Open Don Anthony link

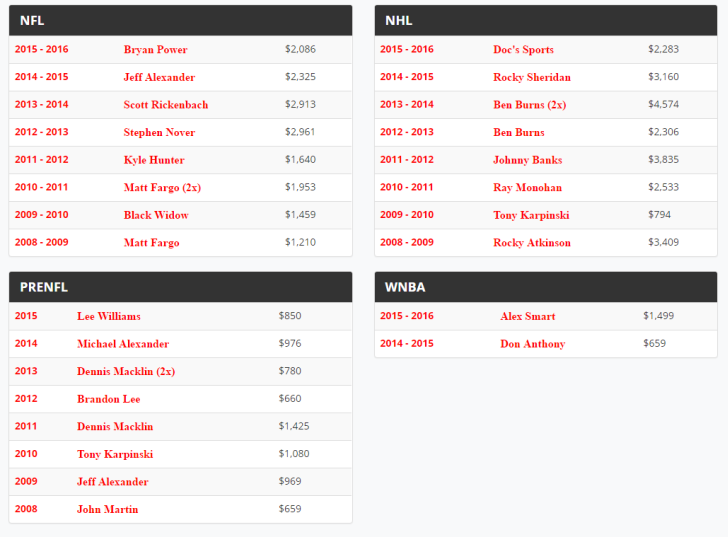pyautogui.click(x=533, y=344)
